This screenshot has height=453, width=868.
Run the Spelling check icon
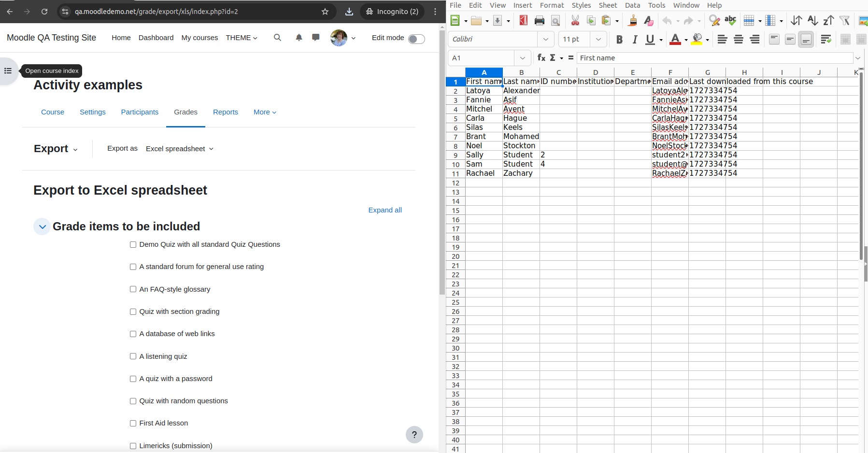730,20
